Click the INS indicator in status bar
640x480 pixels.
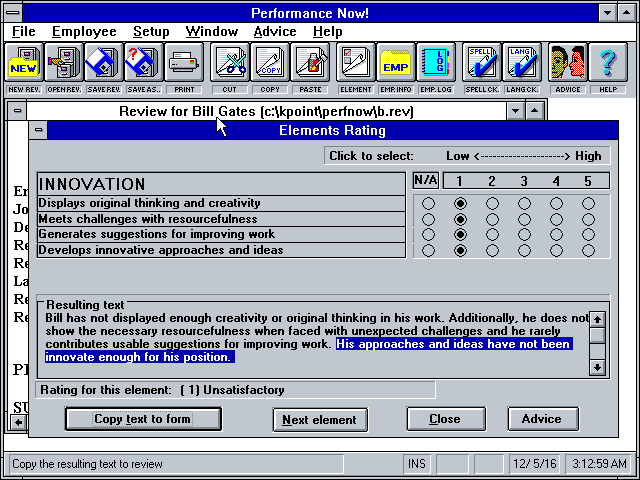[417, 464]
